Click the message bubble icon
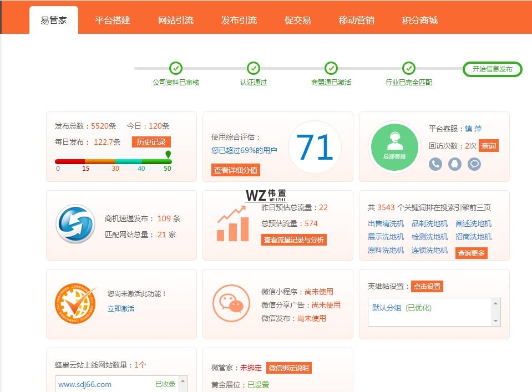The width and height of the screenshot is (532, 392). 474,164
